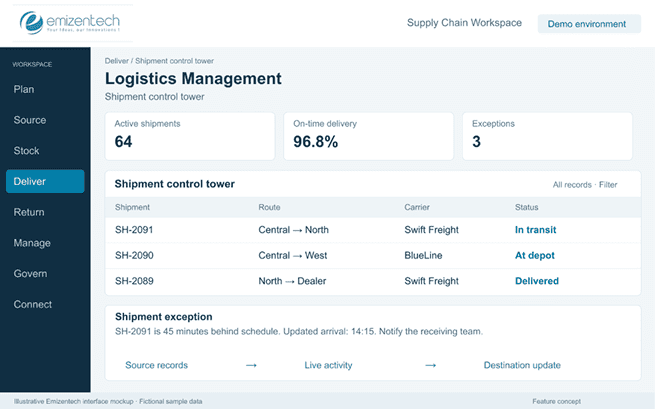Image resolution: width=655 pixels, height=409 pixels.
Task: Click the Demo environment button
Action: tap(589, 24)
